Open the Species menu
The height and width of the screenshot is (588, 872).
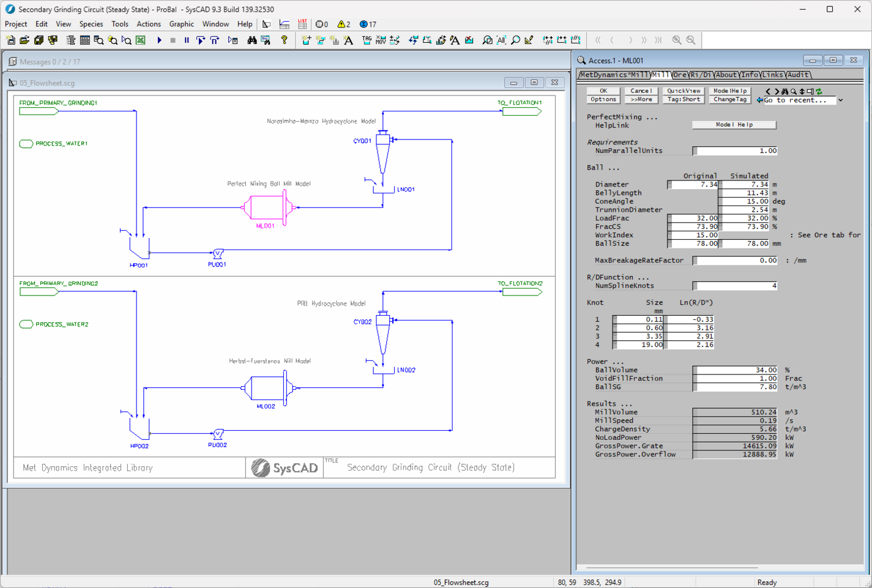click(x=91, y=24)
